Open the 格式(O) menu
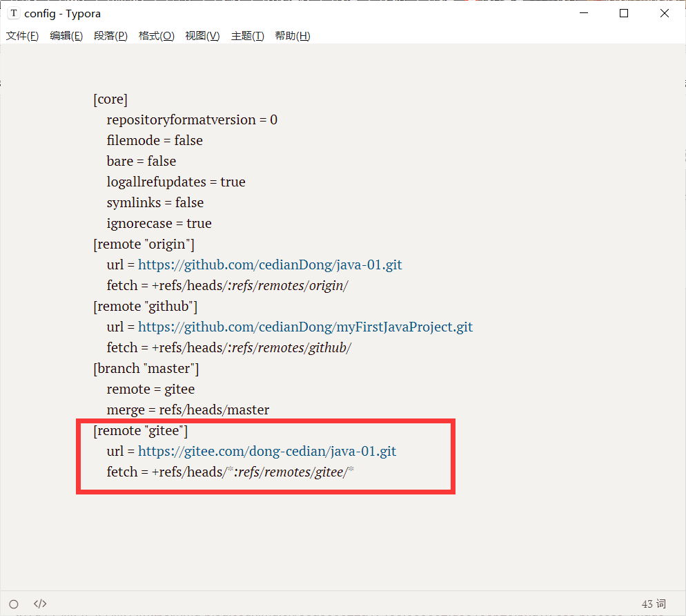Image resolution: width=686 pixels, height=616 pixels. point(156,36)
